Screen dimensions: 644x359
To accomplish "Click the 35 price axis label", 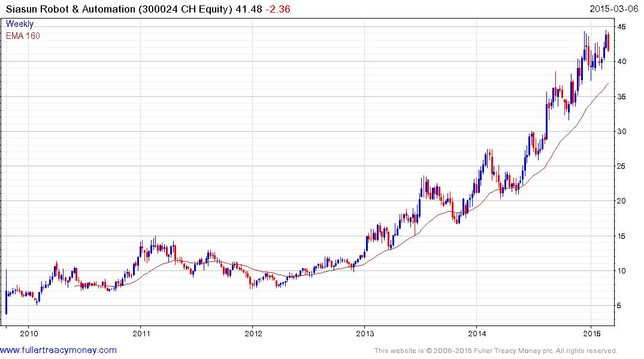I will pos(622,97).
